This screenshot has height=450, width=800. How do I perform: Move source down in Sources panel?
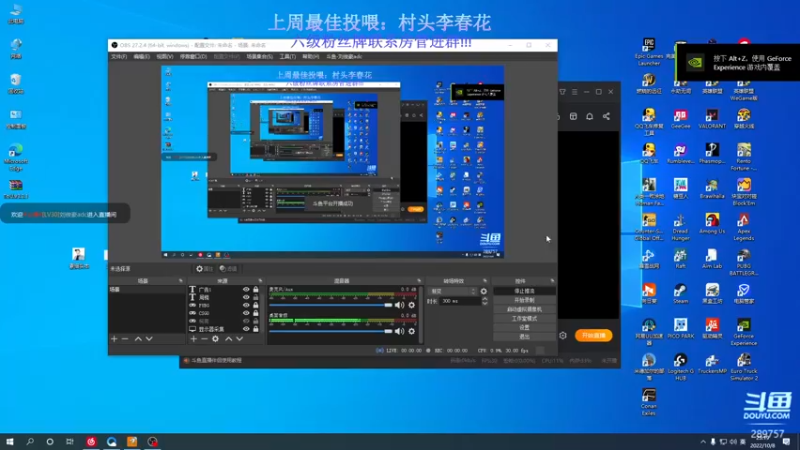pyautogui.click(x=239, y=339)
